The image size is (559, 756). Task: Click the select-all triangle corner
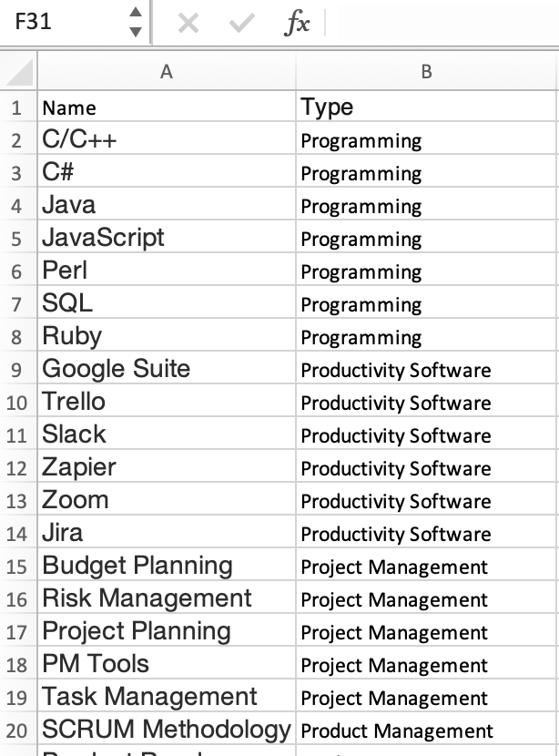coord(18,72)
